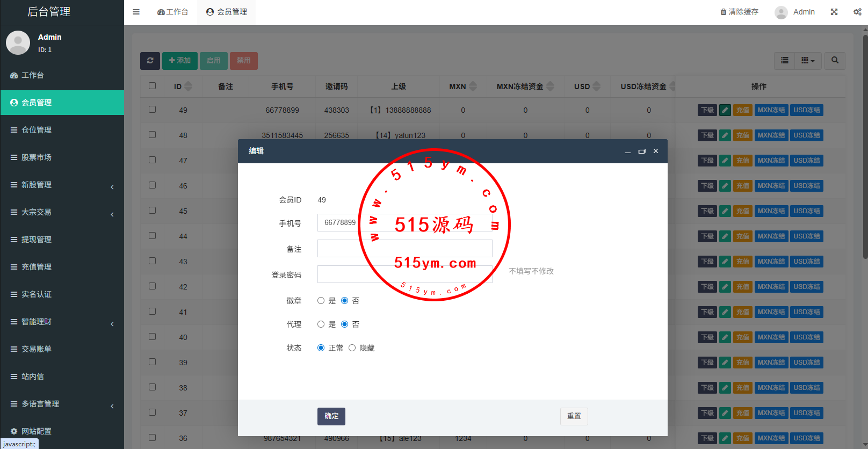Switch to the 工作台 tab

tap(172, 12)
